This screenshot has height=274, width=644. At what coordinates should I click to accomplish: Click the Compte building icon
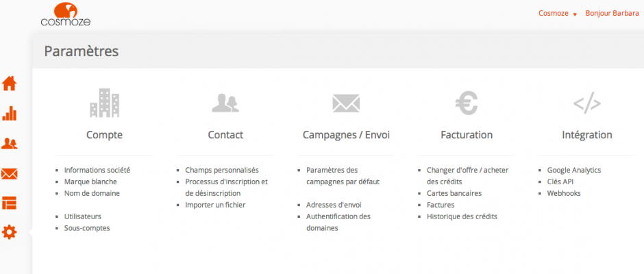[104, 103]
